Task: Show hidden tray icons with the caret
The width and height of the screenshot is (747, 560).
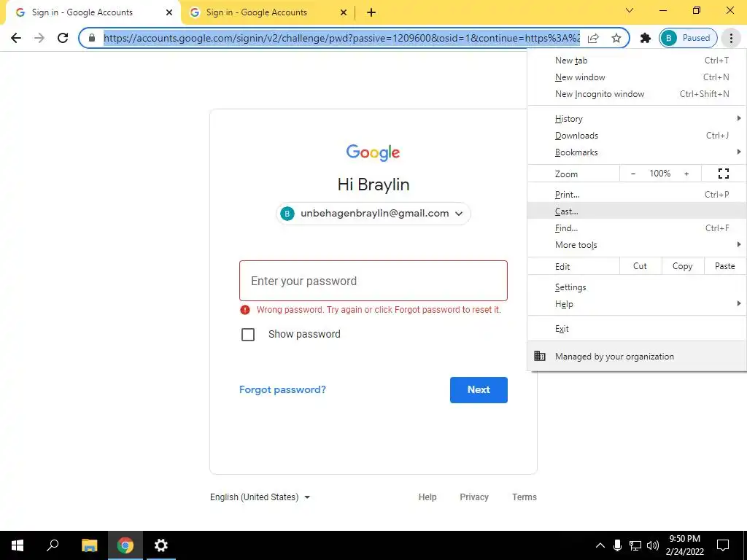Action: tap(600, 545)
